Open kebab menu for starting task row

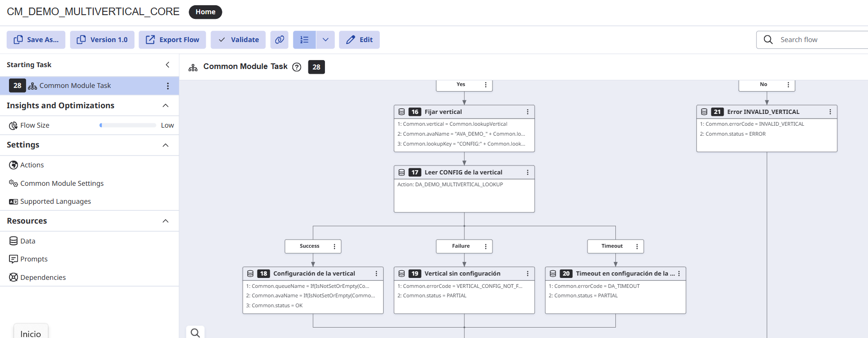pyautogui.click(x=168, y=86)
